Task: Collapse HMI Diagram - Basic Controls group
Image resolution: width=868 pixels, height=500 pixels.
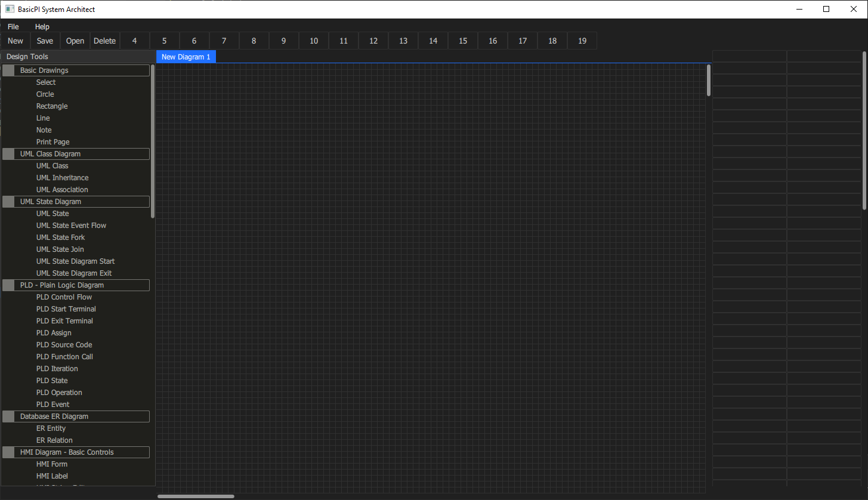Action: click(x=8, y=452)
